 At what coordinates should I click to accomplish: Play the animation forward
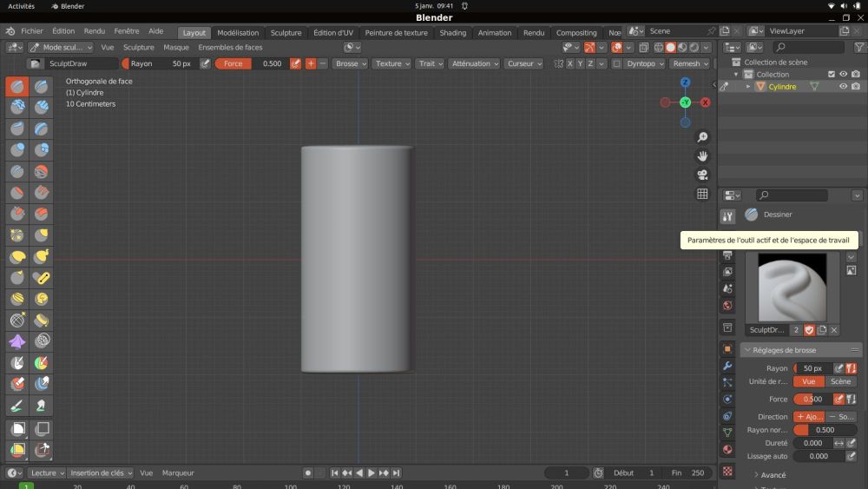tap(372, 473)
